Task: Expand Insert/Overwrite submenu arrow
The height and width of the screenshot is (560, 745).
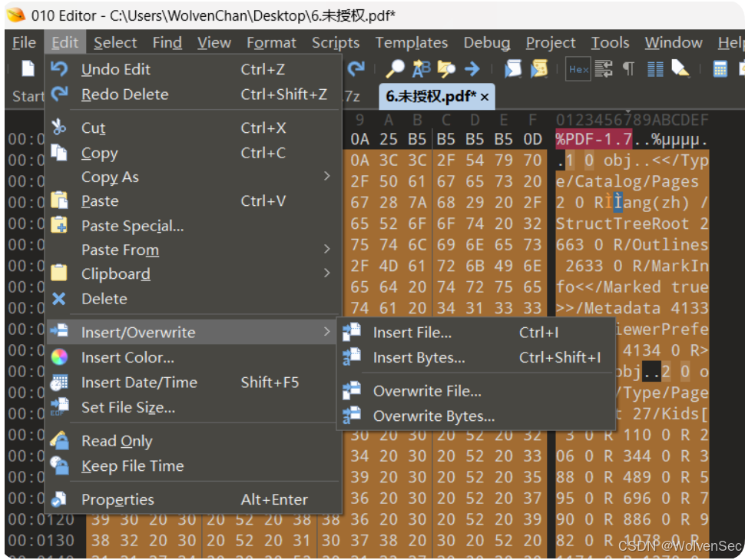Action: (x=326, y=331)
